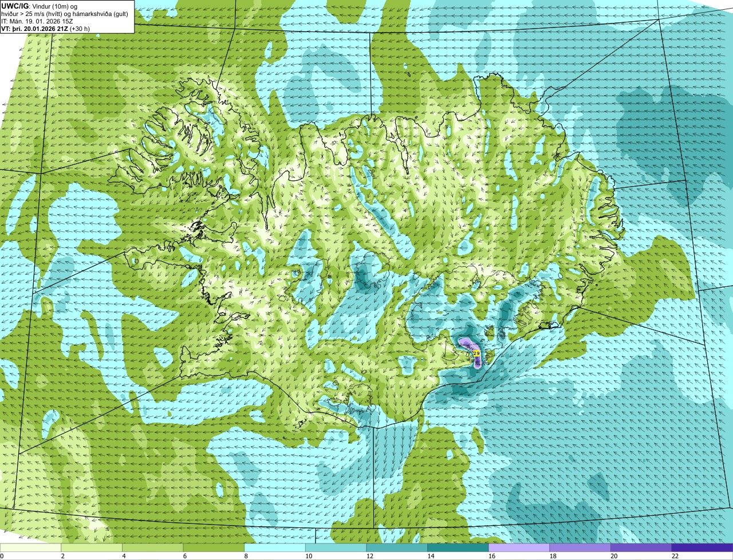Click the initial time 'IT: Mán. 19. 01. 2026 15Z'
Viewport: 733px width, 560px height.
coord(37,21)
